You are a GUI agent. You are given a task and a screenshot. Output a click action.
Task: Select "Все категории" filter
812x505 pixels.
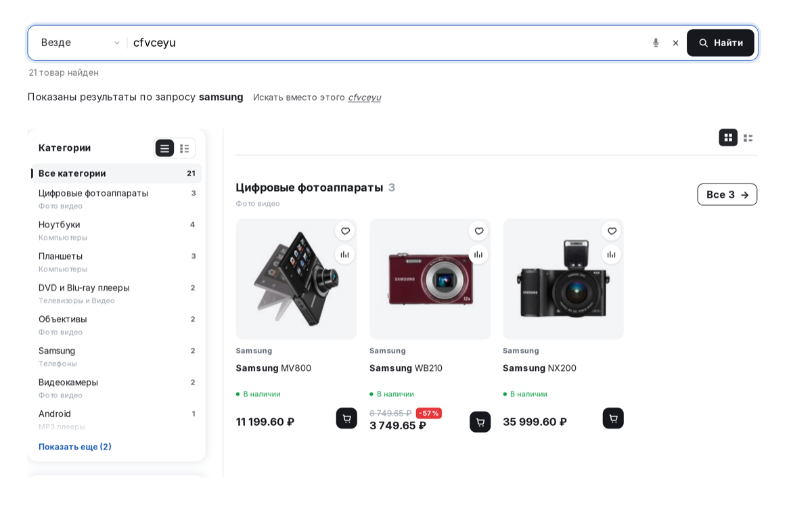point(116,173)
